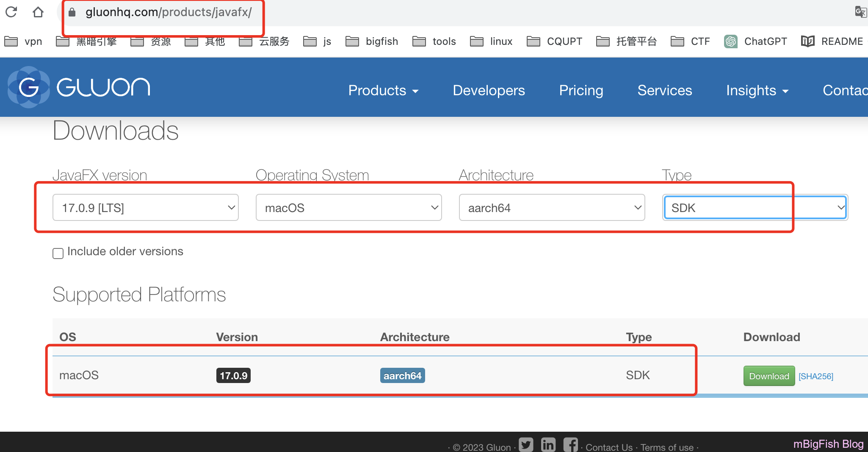Screen dimensions: 868x452
Task: Click the address bar URL
Action: 169,12
